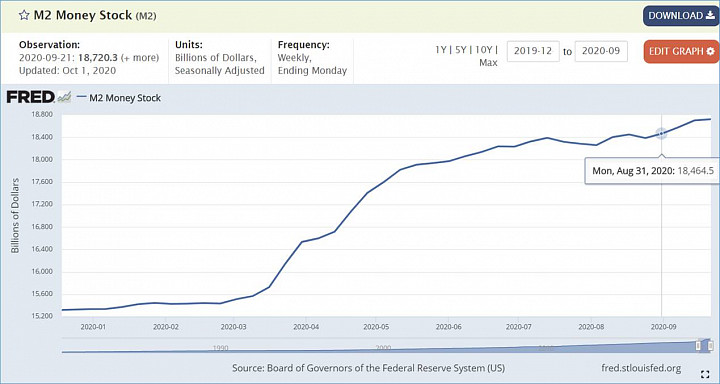The height and width of the screenshot is (384, 720).
Task: Click the small chart icon next to FRED
Action: pyautogui.click(x=64, y=97)
